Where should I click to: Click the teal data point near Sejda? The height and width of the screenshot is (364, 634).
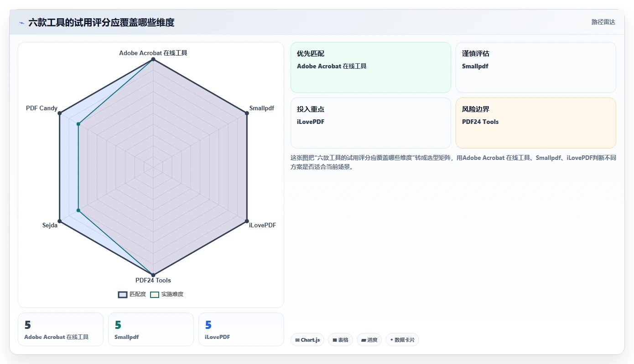(x=78, y=210)
